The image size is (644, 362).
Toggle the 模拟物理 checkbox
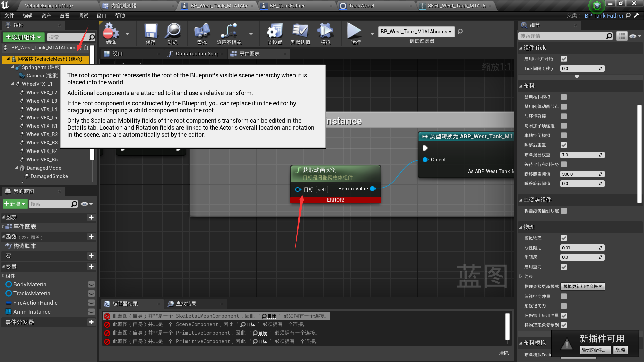[564, 238]
